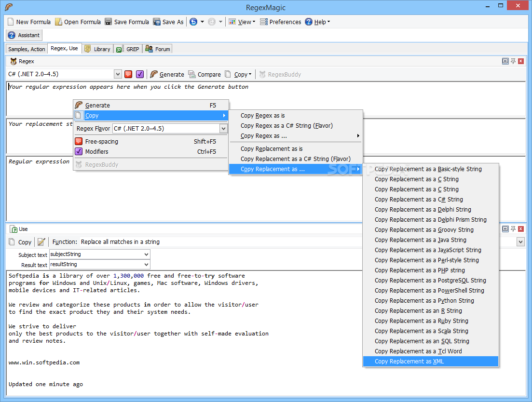Screen dimensions: 532x402
Task: Choose Copy Replacement as a JavaScript String
Action: (x=431, y=250)
